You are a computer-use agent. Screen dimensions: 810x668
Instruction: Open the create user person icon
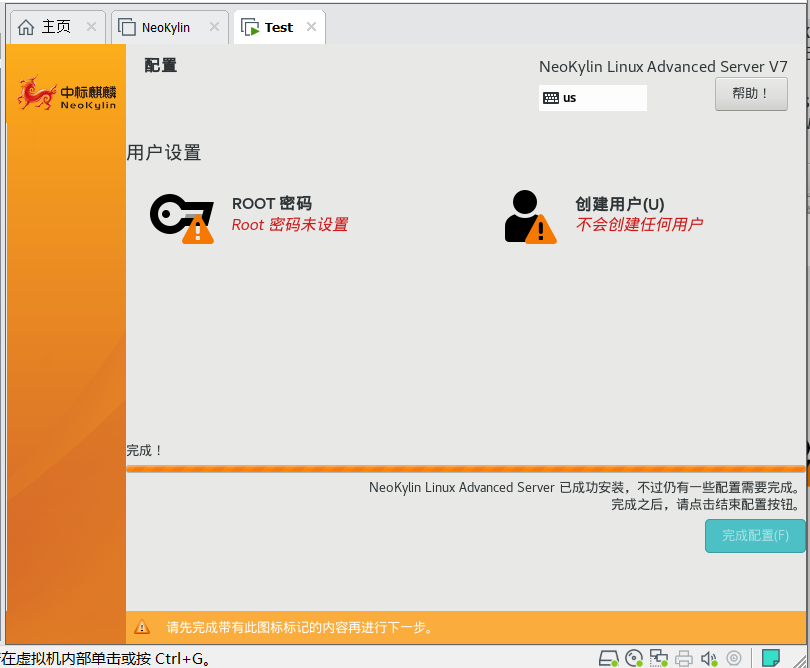point(531,216)
